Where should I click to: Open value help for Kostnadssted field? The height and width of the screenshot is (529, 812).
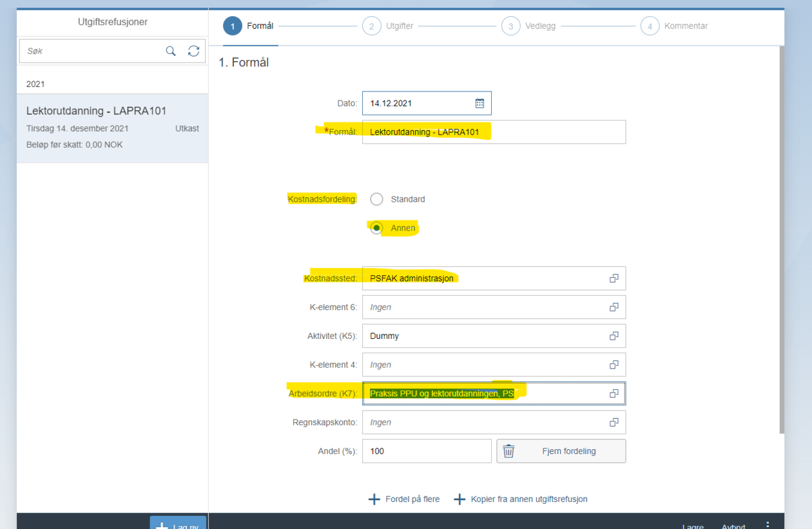tap(614, 278)
